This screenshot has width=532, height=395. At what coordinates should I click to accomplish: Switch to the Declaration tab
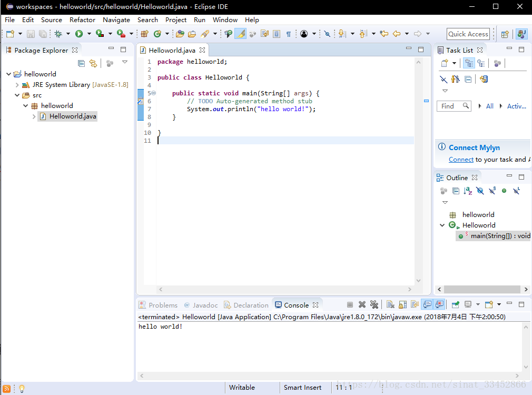246,305
